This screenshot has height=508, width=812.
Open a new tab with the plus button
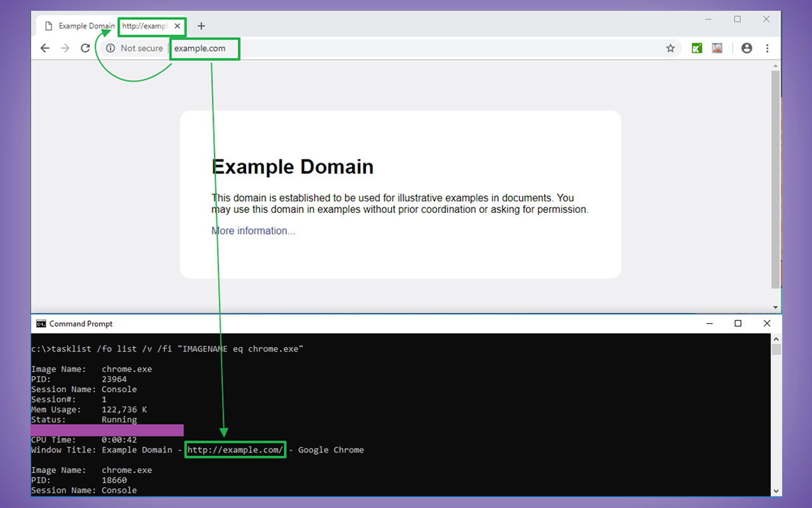(201, 26)
